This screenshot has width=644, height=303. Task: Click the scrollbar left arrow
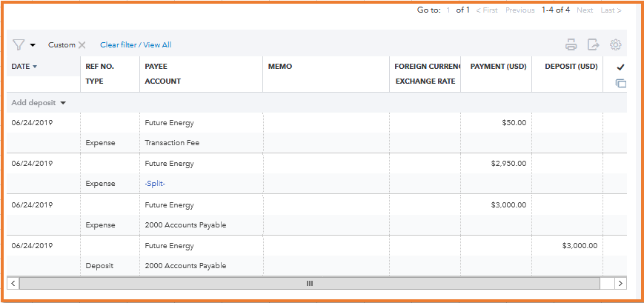[x=13, y=283]
